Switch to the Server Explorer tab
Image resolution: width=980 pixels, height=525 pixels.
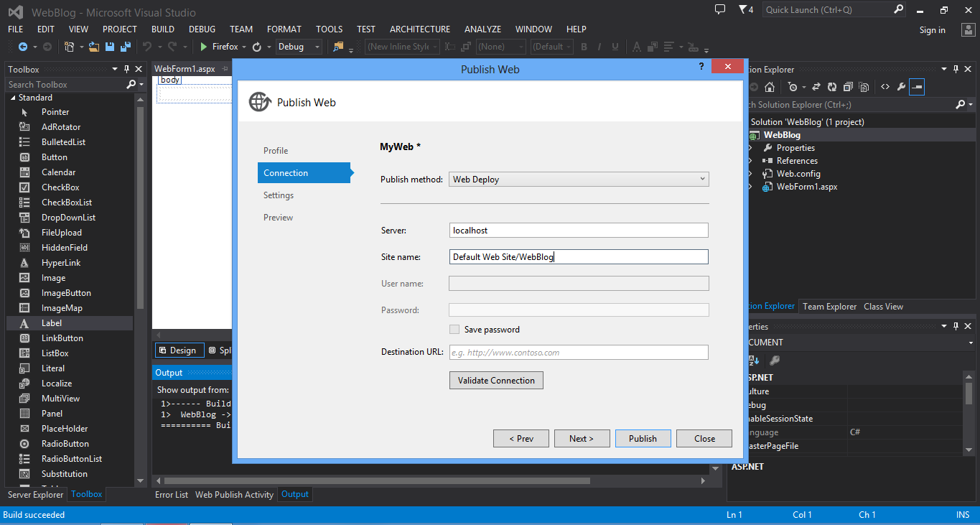pos(36,494)
